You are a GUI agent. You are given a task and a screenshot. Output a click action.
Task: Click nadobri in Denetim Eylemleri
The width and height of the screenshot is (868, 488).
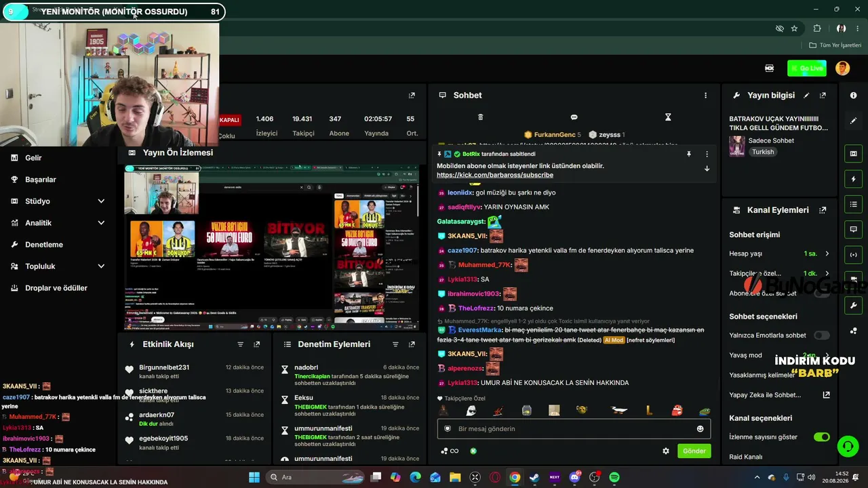(x=306, y=367)
